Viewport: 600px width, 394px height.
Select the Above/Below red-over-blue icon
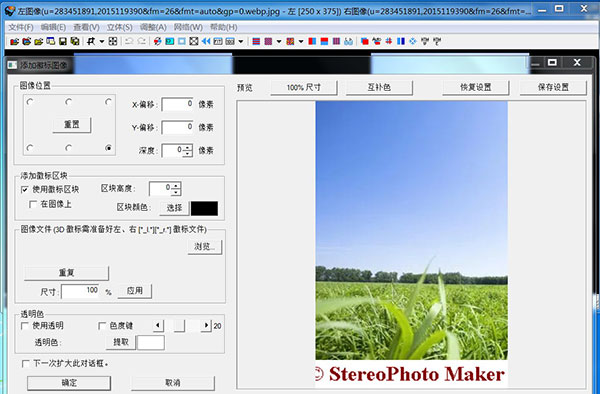(x=324, y=41)
